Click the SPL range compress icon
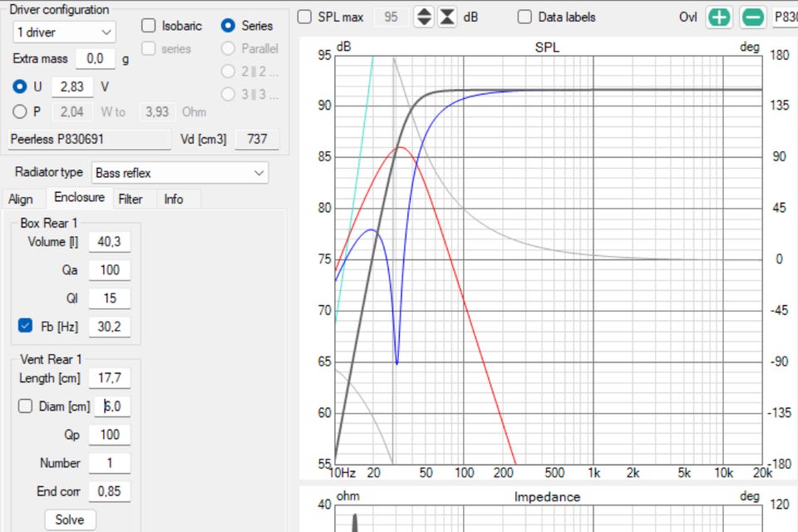 tap(447, 17)
